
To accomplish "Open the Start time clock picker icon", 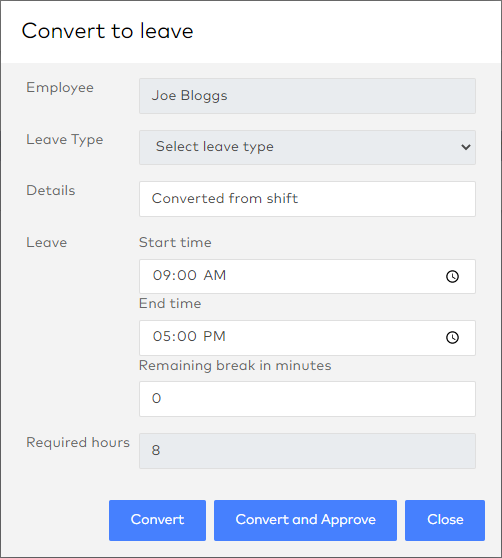I will 452,277.
